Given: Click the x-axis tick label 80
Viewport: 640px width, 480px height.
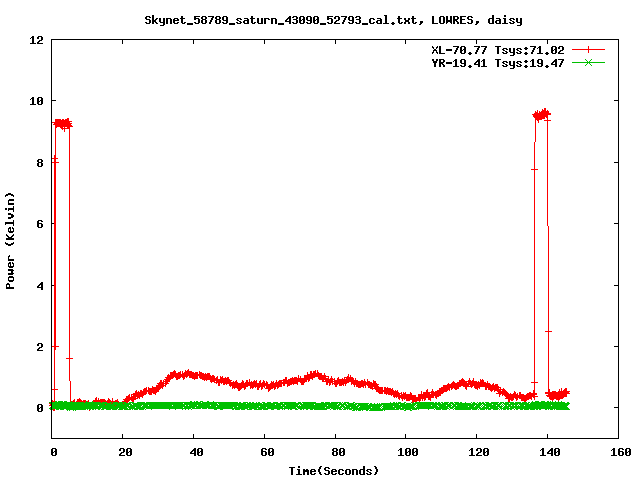Looking at the screenshot, I should tap(338, 452).
